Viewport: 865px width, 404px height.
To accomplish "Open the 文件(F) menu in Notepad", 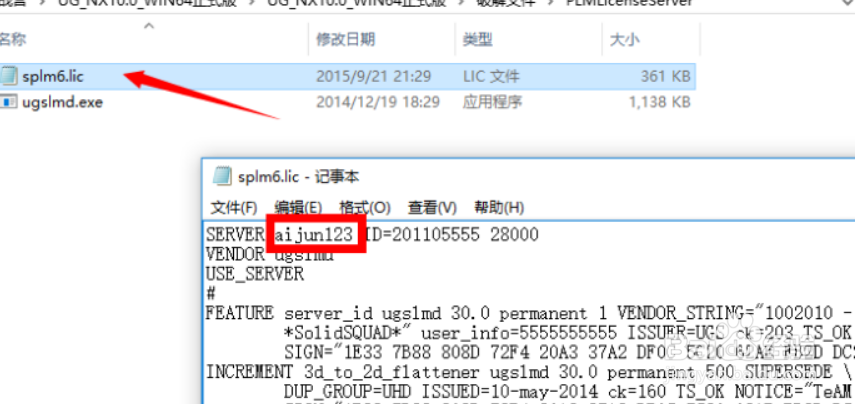I will 234,208.
